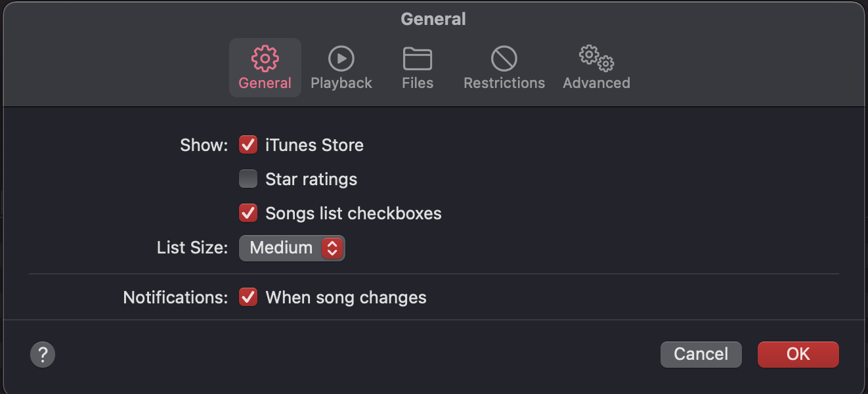Disable the Songs list checkboxes option
The height and width of the screenshot is (394, 868).
pyautogui.click(x=248, y=213)
